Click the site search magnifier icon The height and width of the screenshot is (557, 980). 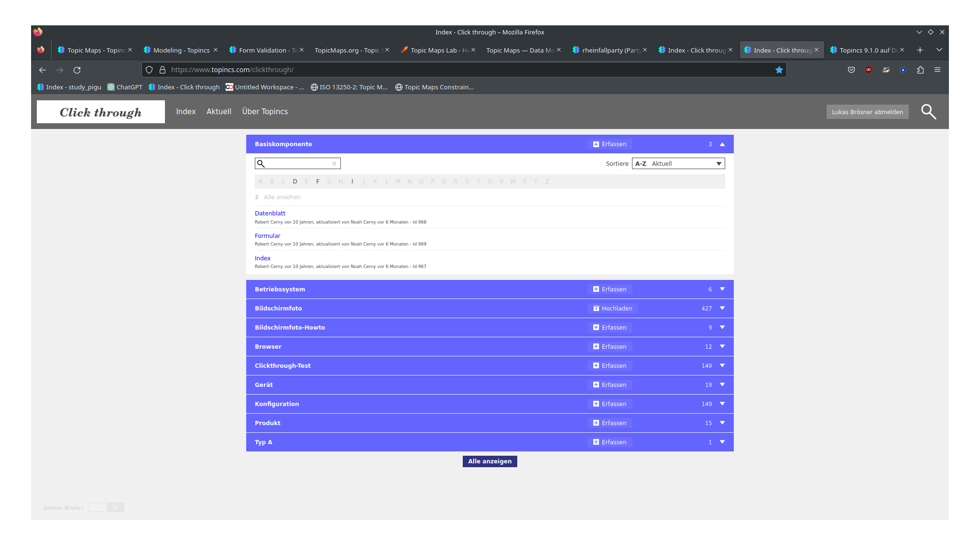[928, 112]
